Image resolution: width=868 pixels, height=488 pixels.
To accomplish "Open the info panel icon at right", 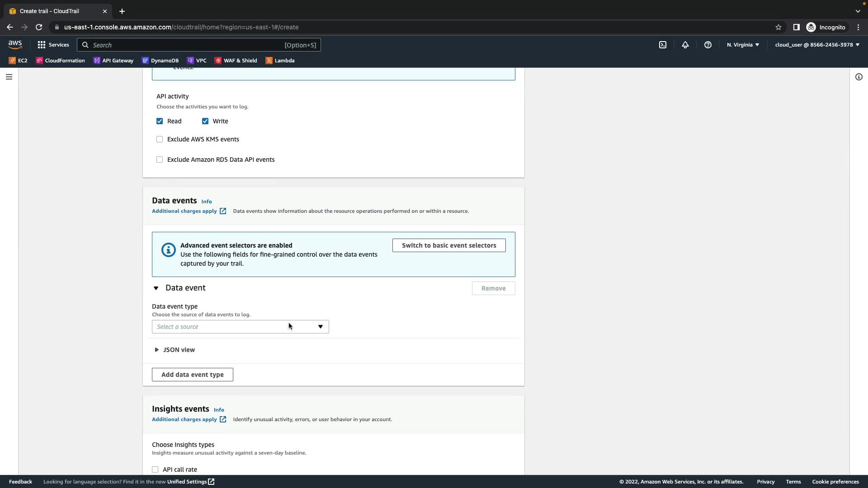I will click(859, 77).
